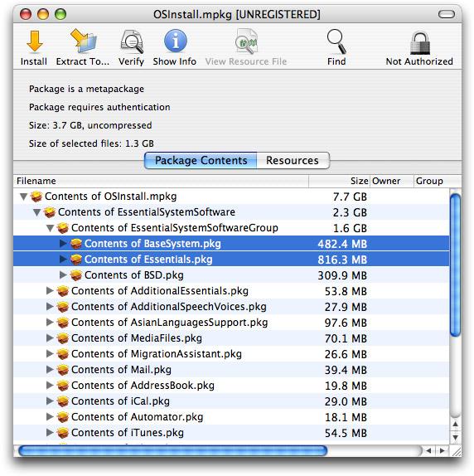Expand Contents of iCal.pkg

[50, 401]
